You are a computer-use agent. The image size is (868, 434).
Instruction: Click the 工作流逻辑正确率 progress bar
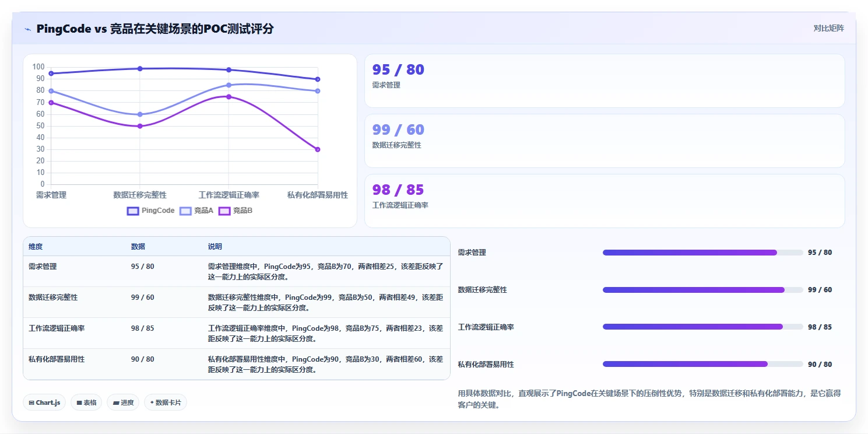point(703,327)
